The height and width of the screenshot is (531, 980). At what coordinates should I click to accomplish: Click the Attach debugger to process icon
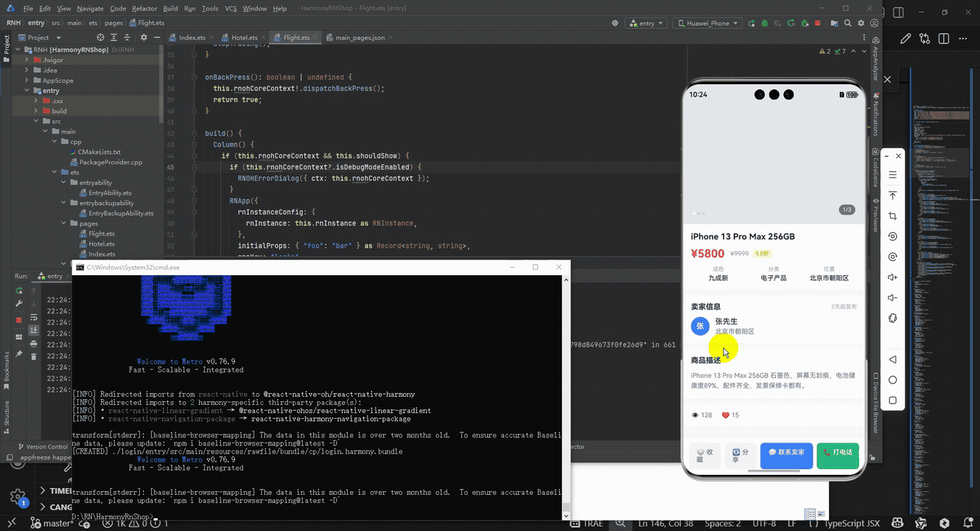click(805, 23)
